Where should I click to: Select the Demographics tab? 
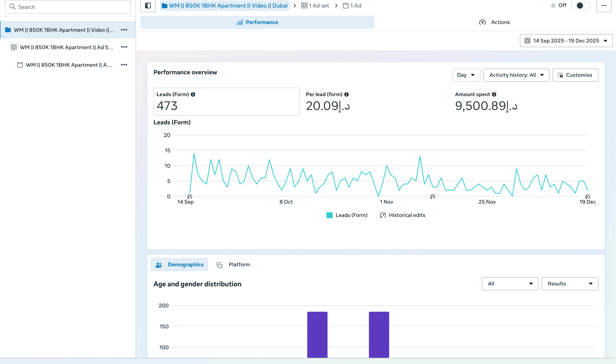[x=179, y=264]
